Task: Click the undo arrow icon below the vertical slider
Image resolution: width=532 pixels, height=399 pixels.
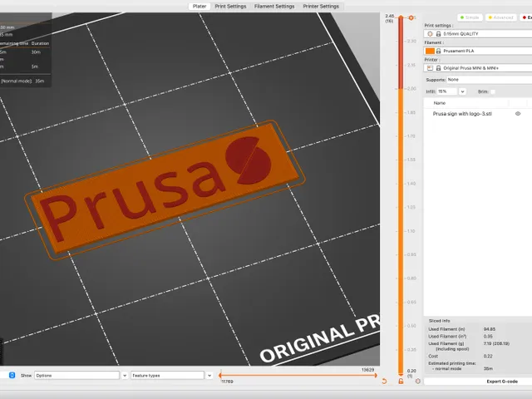Action: click(384, 381)
